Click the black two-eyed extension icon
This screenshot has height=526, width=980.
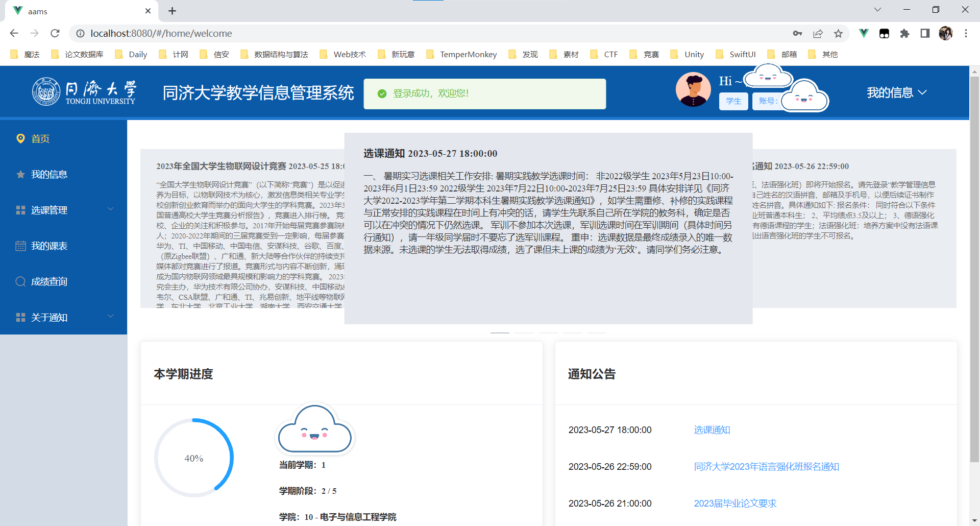(x=884, y=33)
